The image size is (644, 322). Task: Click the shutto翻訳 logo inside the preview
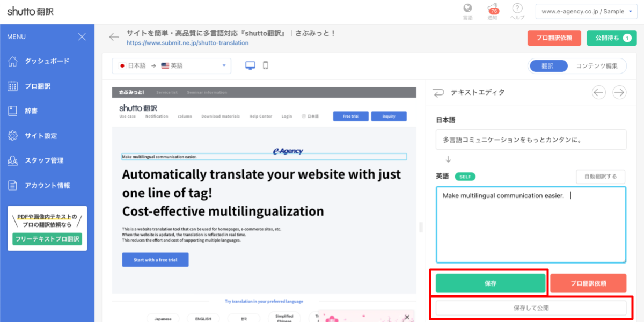(138, 107)
